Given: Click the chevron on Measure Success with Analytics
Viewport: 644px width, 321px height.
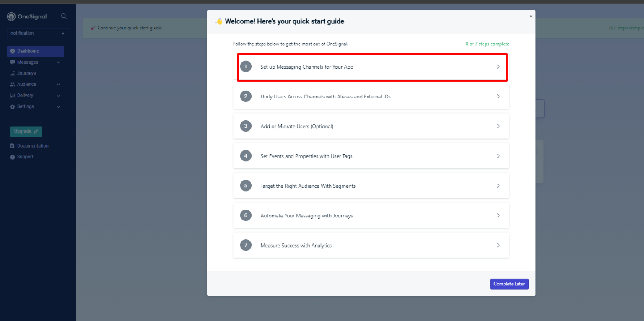Looking at the screenshot, I should tap(498, 245).
